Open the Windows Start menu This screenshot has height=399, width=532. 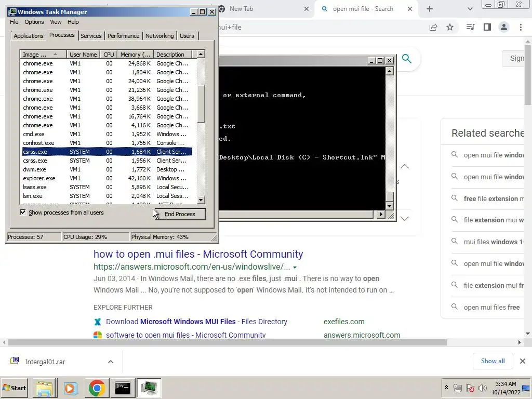[14, 388]
